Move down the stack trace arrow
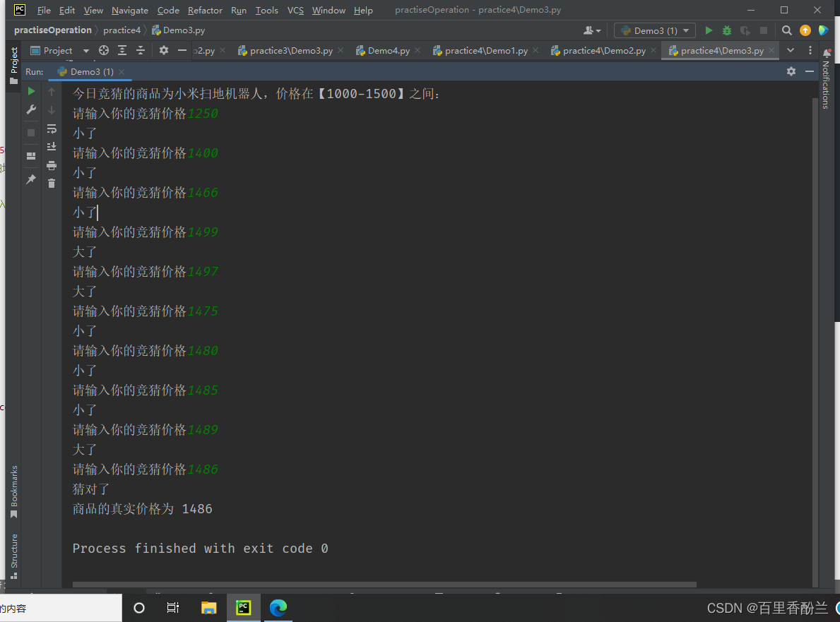The height and width of the screenshot is (622, 840). tap(52, 110)
